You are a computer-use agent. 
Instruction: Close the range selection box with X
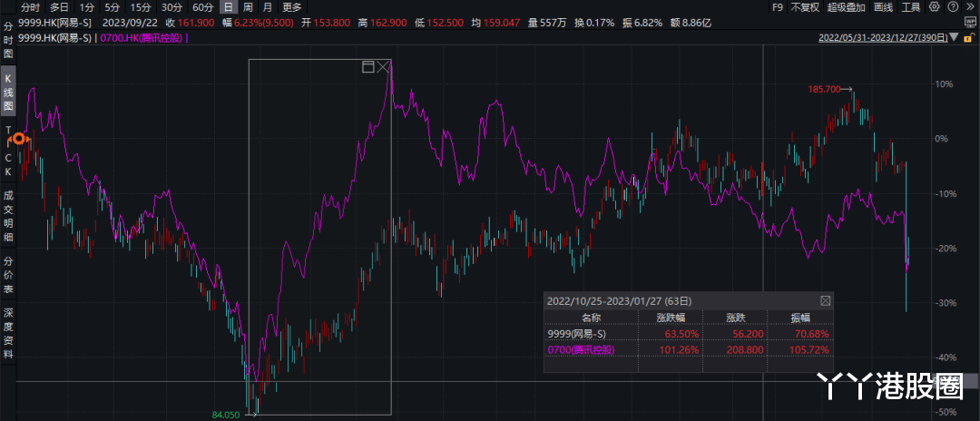(384, 67)
